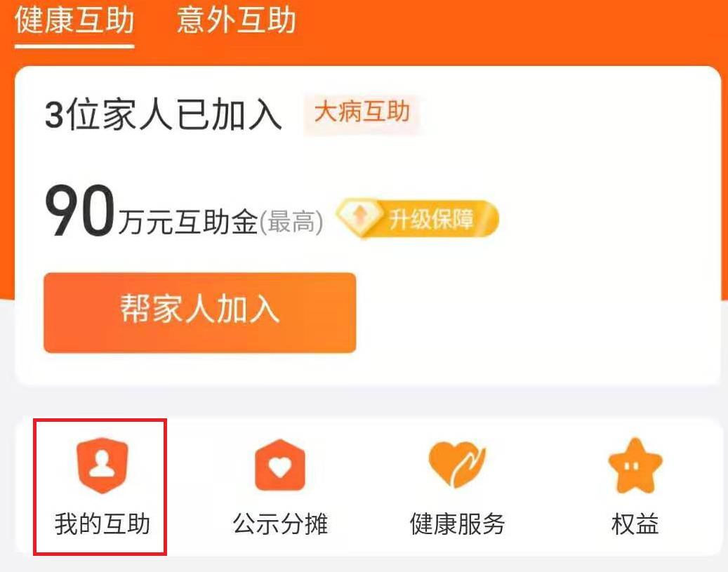The width and height of the screenshot is (728, 572).
Task: Switch to the 健康互助 tab
Action: 74,20
